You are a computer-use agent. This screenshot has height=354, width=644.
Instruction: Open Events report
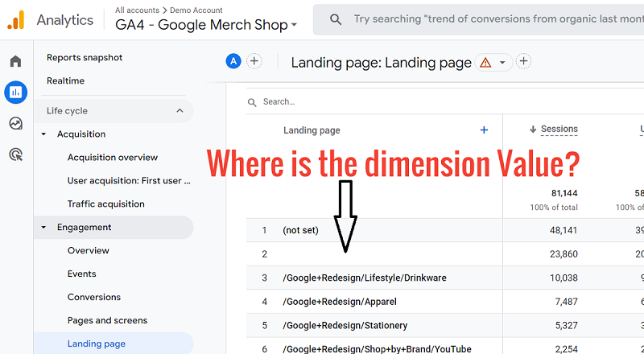[82, 274]
